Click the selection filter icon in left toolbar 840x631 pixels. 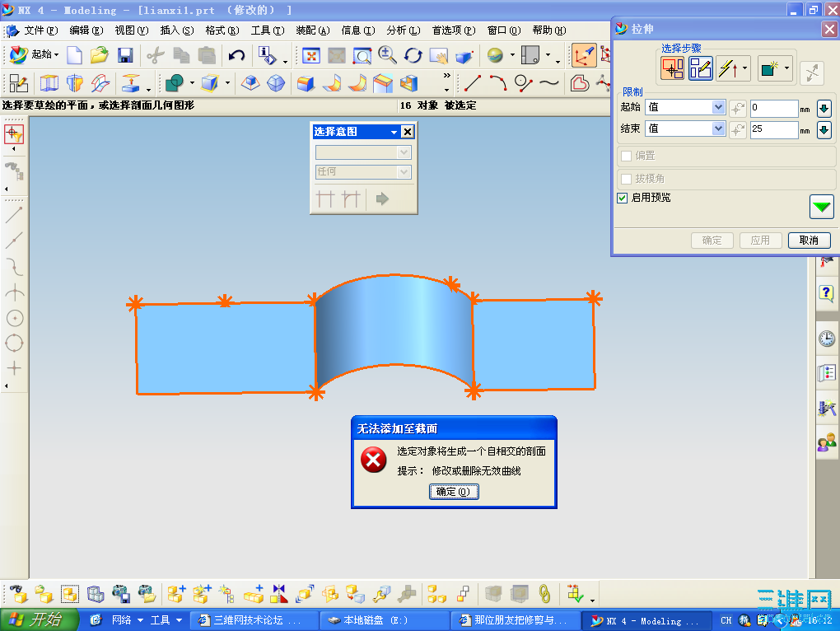14,134
